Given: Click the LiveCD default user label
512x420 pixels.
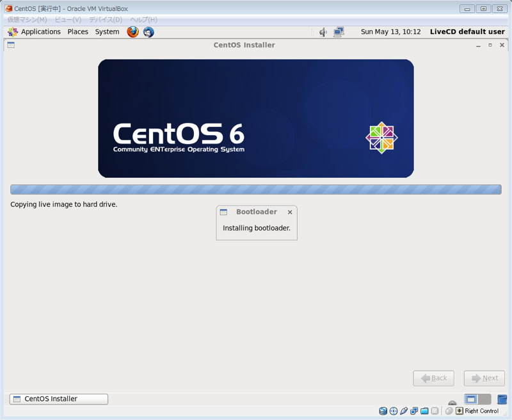Looking at the screenshot, I should click(467, 31).
